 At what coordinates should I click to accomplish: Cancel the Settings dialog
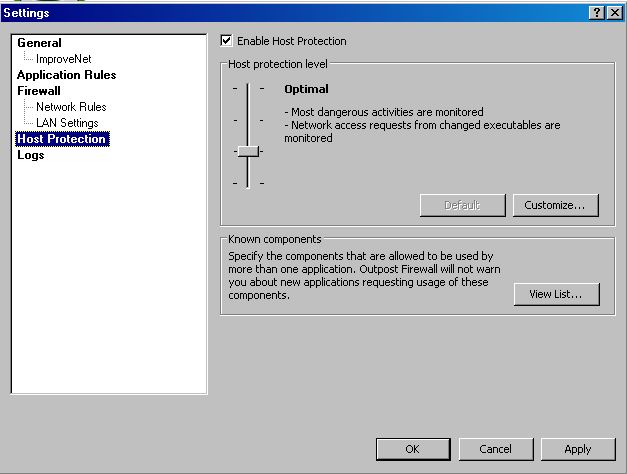tap(496, 449)
